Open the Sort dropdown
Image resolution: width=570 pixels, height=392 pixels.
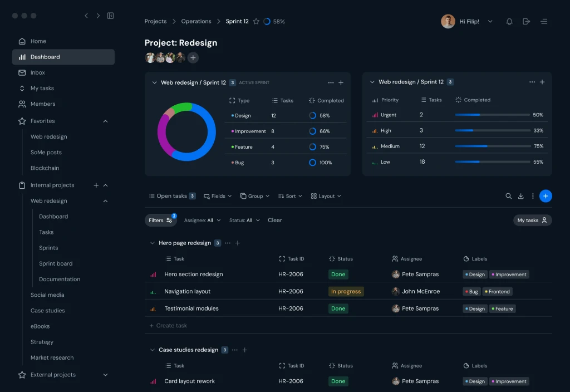click(290, 196)
